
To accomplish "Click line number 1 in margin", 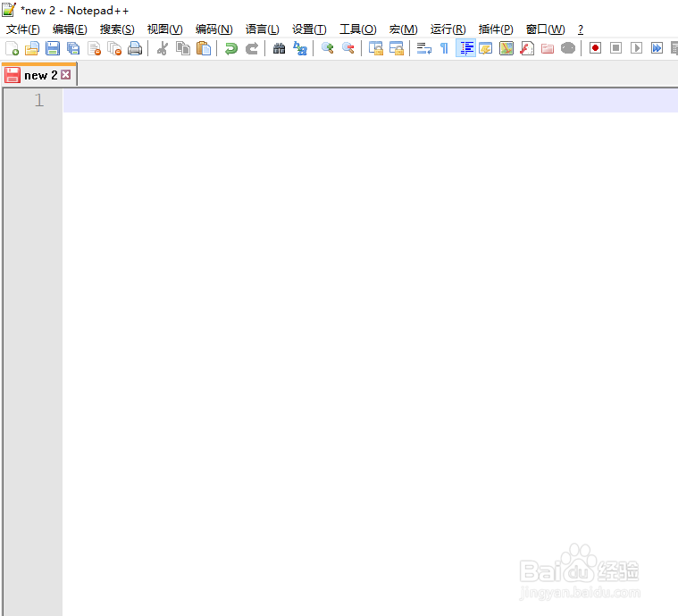I will (39, 100).
